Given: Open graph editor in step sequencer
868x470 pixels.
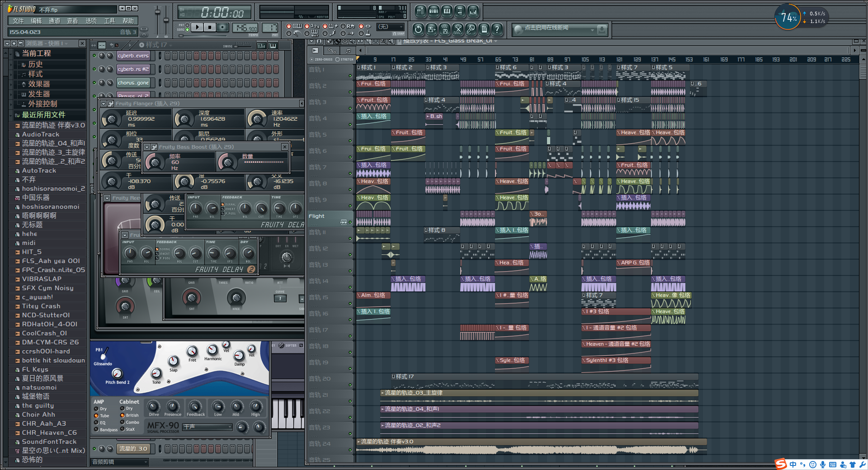Looking at the screenshot, I should pyautogui.click(x=261, y=45).
